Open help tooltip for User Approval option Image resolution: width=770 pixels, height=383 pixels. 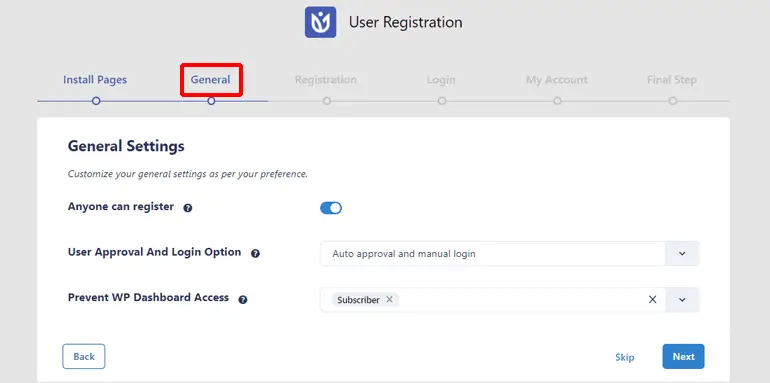[x=255, y=253]
